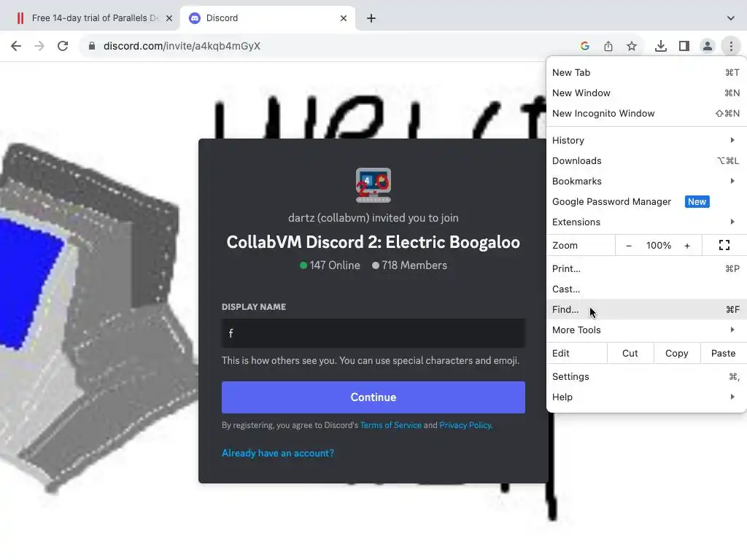Image resolution: width=747 pixels, height=560 pixels.
Task: Open a New Incognito Window
Action: click(646, 113)
